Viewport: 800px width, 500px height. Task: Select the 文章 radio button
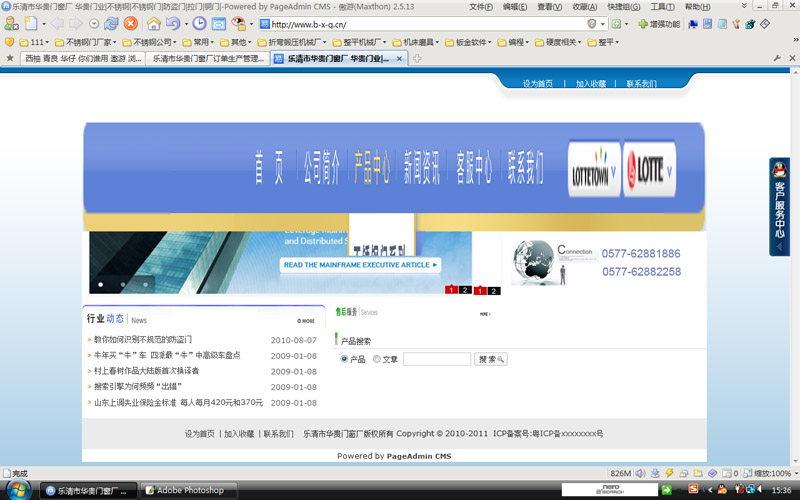(x=377, y=359)
